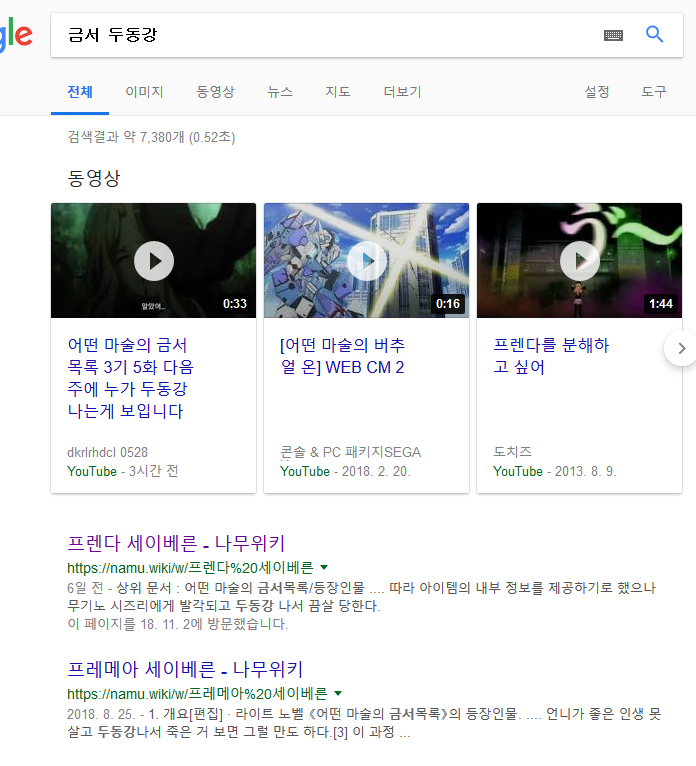
Task: Open the 프레메아 세이베른 - 나무위키 result
Action: coord(185,670)
